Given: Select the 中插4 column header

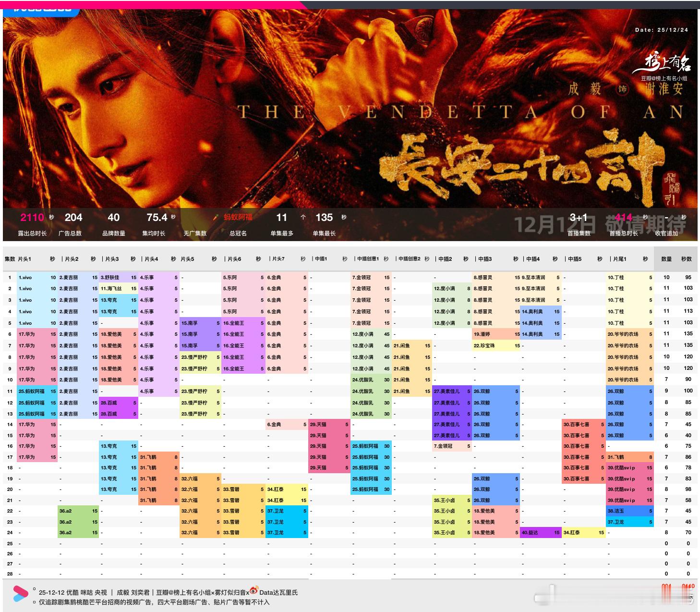Looking at the screenshot, I should pyautogui.click(x=533, y=259).
